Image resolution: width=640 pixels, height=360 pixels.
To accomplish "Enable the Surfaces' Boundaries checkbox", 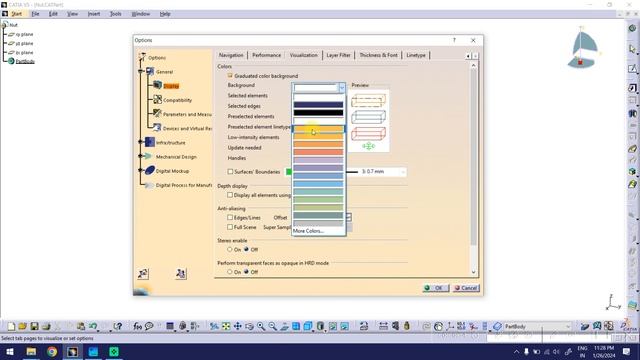I will pyautogui.click(x=230, y=171).
